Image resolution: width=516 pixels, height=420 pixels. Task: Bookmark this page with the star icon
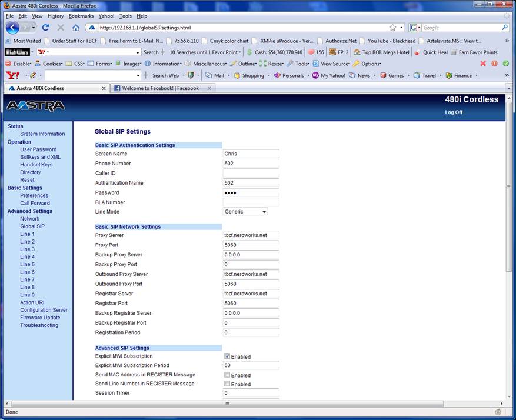click(392, 28)
